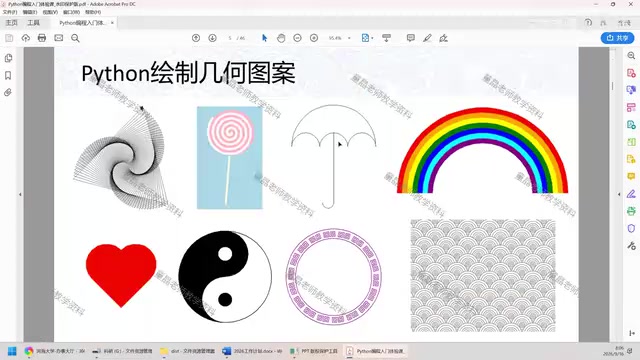Expand the left navigation pane arrow
Image resolution: width=640 pixels, height=360 pixels.
click(x=20, y=195)
